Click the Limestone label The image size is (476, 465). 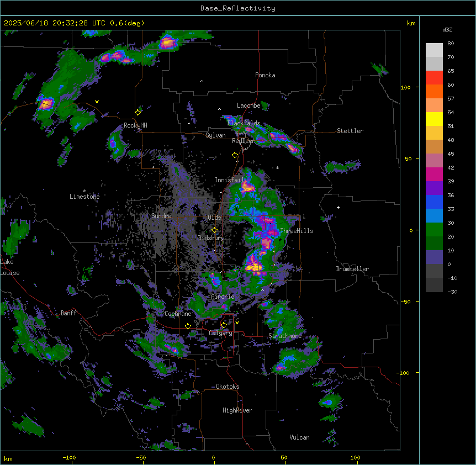84,197
